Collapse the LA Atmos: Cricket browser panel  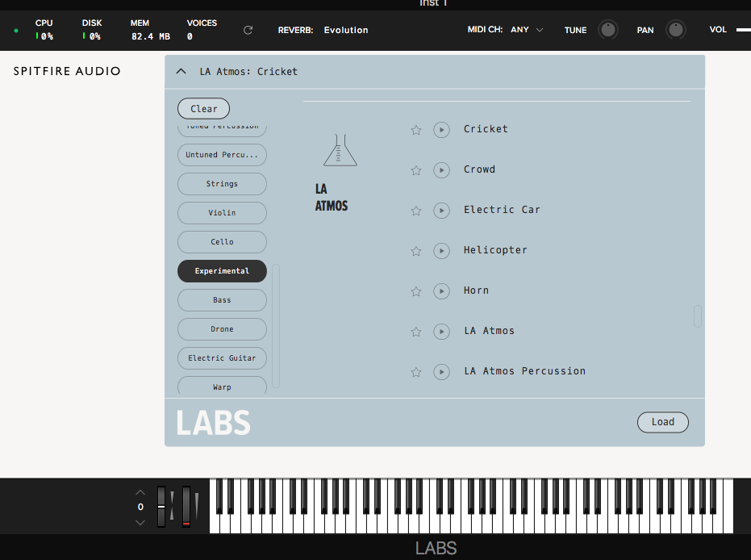coord(181,71)
